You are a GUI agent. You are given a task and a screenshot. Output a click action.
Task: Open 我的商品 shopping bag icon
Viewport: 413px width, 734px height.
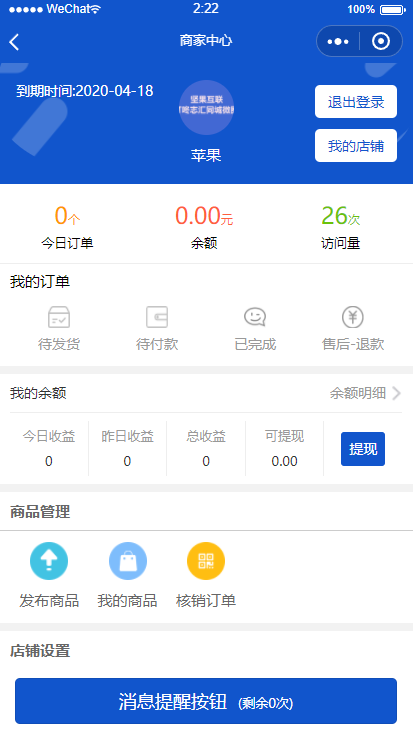(x=128, y=561)
